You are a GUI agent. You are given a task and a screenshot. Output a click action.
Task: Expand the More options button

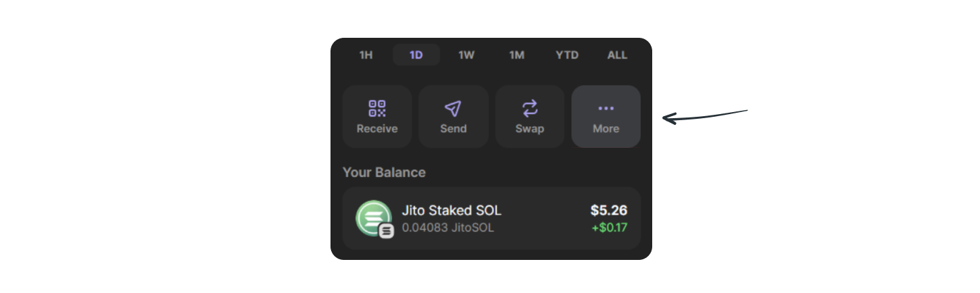point(606,117)
